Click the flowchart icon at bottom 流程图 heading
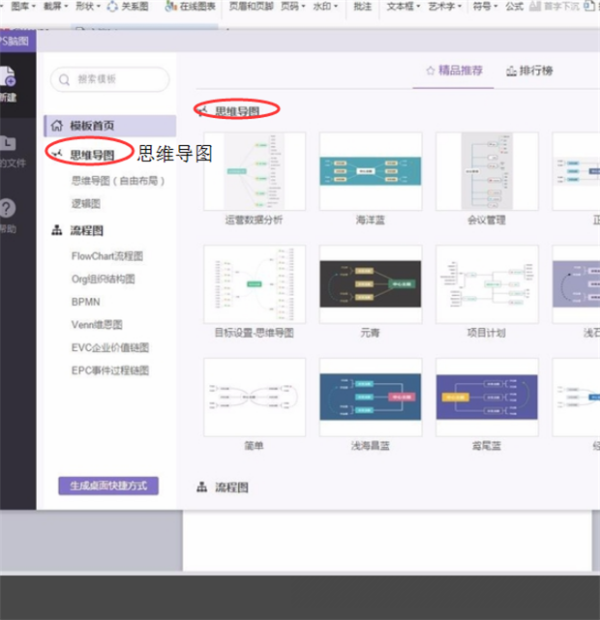Screen dimensions: 600x620 click(202, 487)
